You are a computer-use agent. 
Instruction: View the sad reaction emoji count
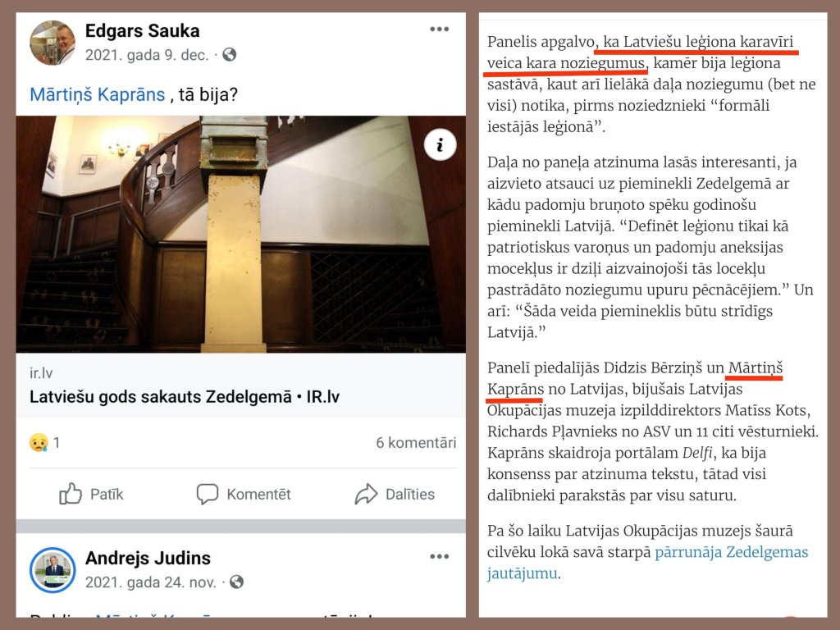(x=44, y=443)
